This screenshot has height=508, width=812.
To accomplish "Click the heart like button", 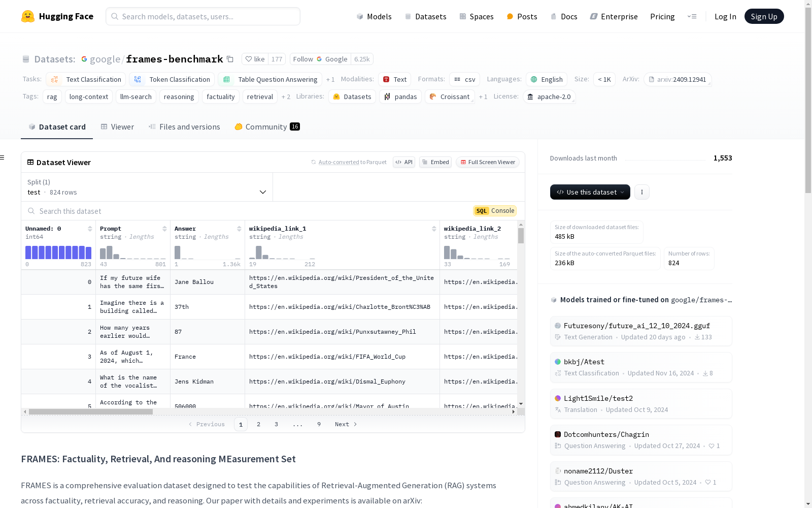I will (255, 59).
